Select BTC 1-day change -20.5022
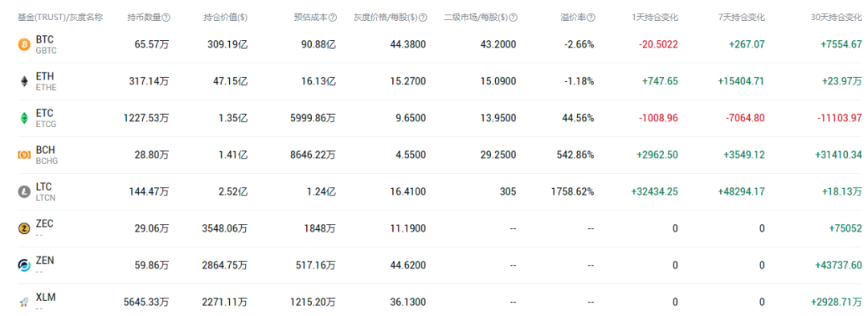This screenshot has width=868, height=316. (x=659, y=45)
